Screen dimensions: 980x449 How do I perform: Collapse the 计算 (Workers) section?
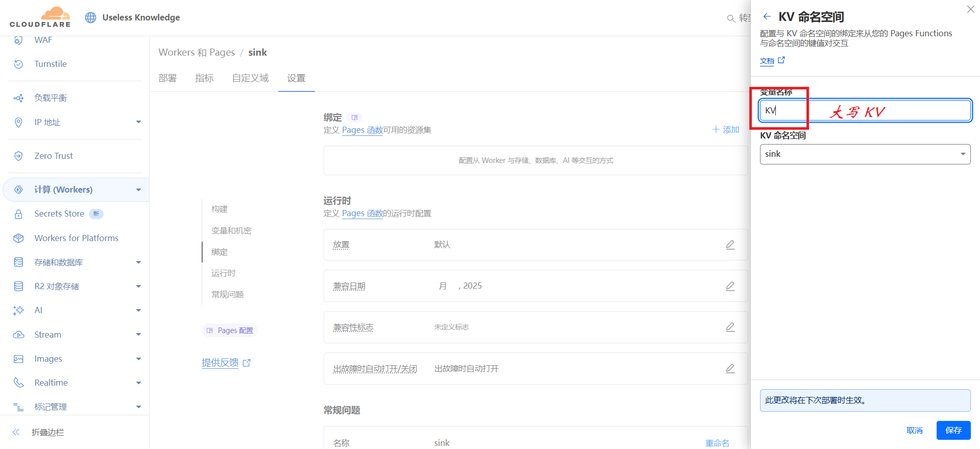click(x=138, y=190)
